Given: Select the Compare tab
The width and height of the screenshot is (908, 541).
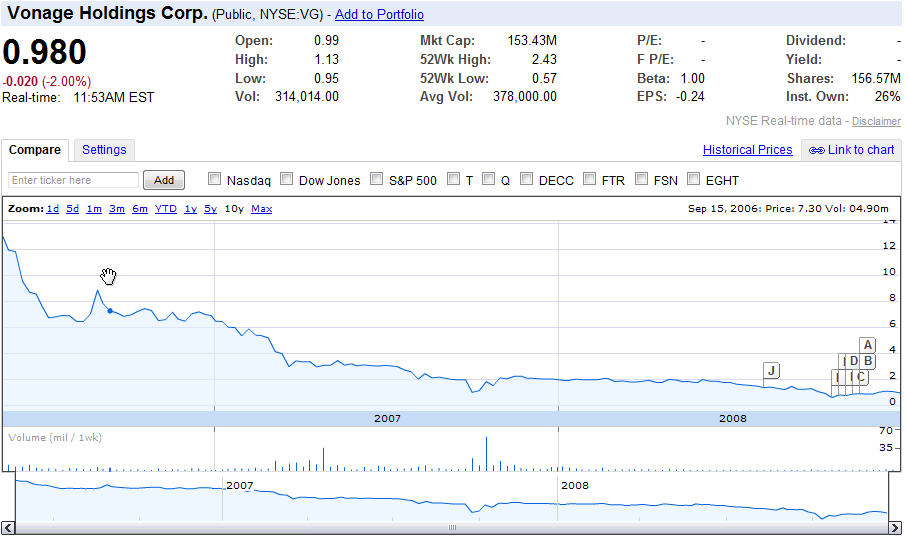Looking at the screenshot, I should coord(35,150).
